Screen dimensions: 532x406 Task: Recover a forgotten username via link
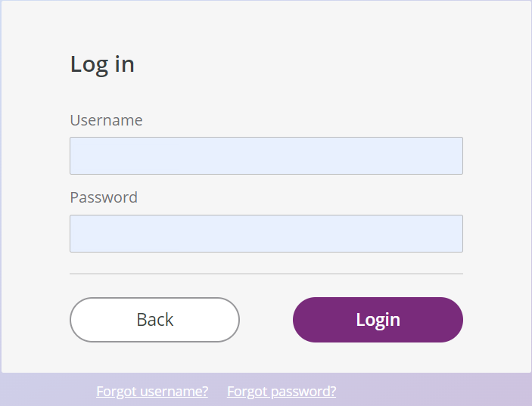(x=152, y=392)
